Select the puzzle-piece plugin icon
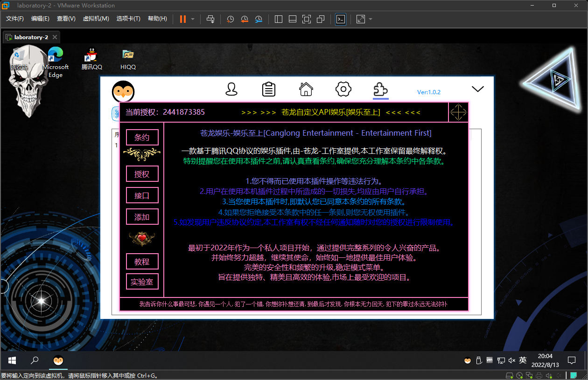Image resolution: width=588 pixels, height=380 pixels. click(x=381, y=89)
